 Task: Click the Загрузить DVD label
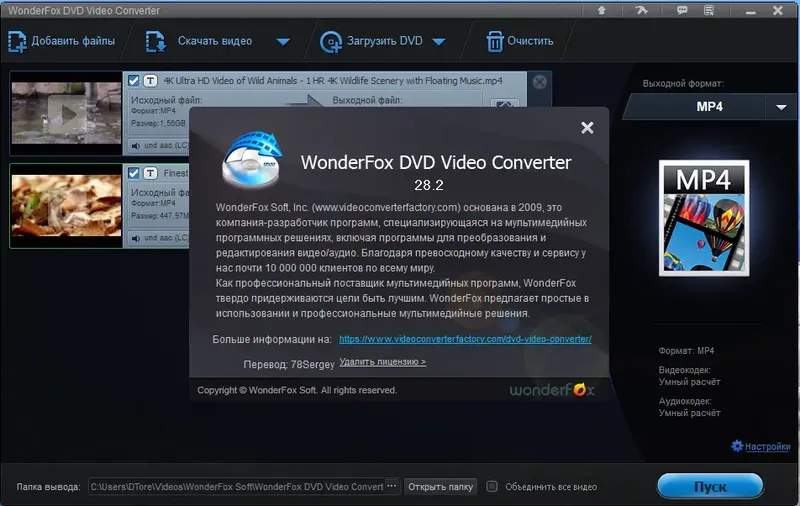[385, 41]
